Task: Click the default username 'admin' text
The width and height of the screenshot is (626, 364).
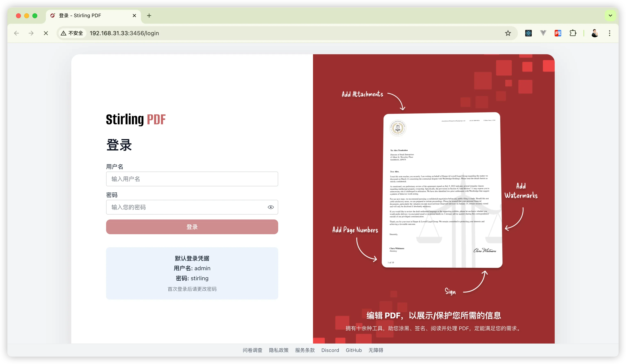Action: click(x=202, y=268)
